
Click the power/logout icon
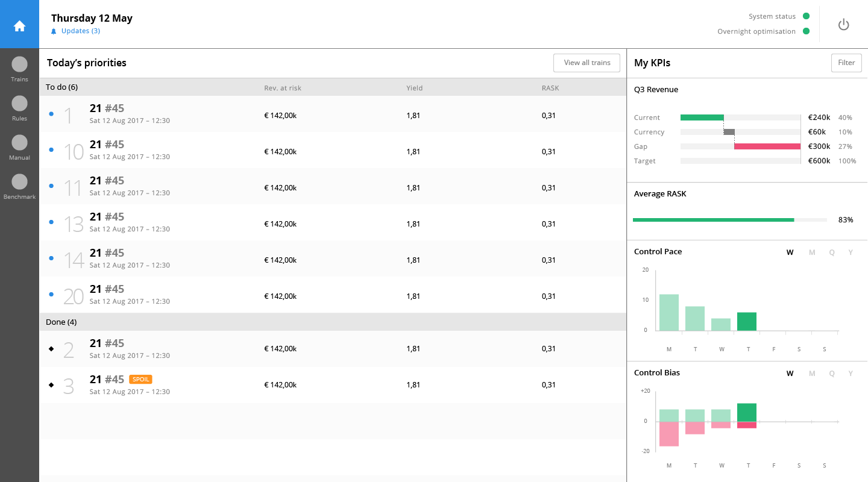click(844, 24)
